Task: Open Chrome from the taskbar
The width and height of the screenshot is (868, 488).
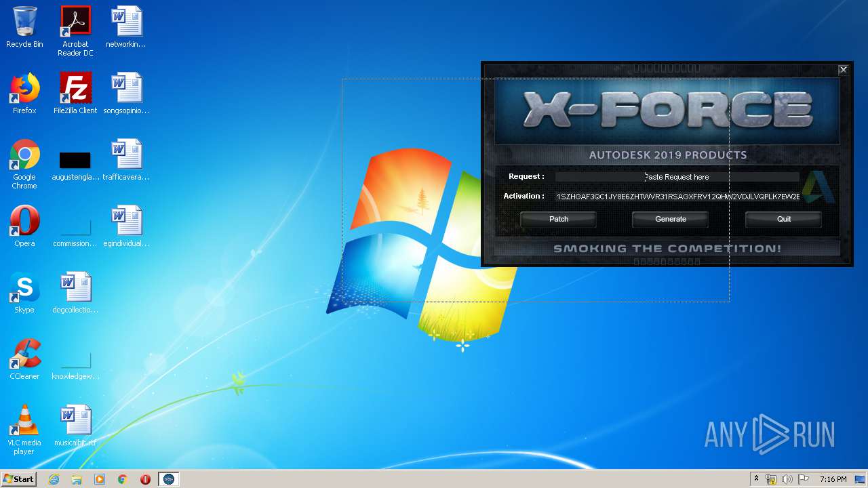Action: (x=123, y=479)
